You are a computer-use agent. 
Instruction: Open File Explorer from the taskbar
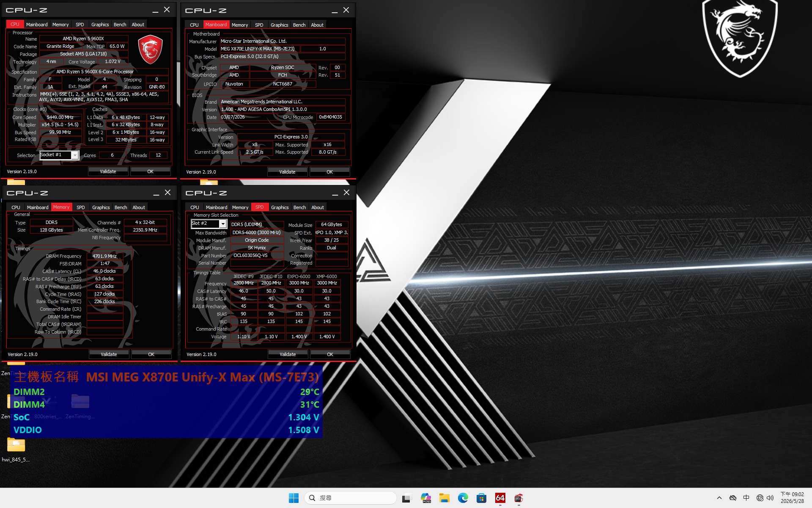(444, 498)
